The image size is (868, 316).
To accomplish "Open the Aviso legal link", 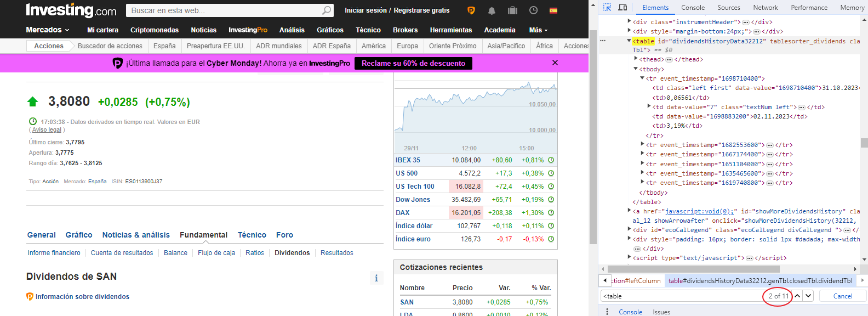I will [47, 130].
